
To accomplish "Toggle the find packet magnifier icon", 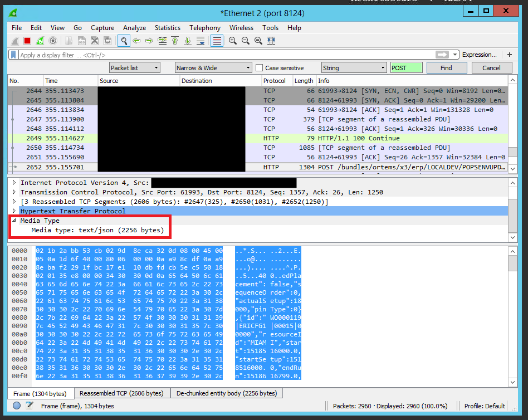I will tap(124, 41).
